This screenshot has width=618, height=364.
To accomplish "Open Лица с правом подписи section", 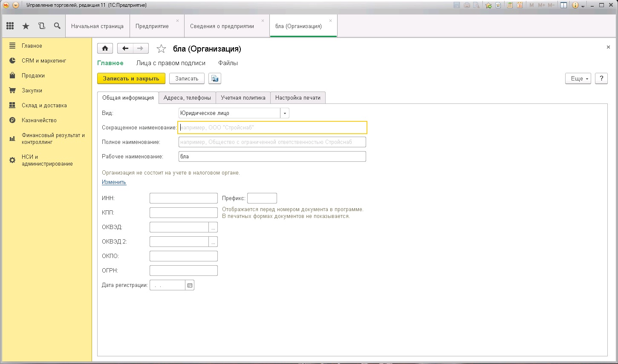I will pos(171,63).
